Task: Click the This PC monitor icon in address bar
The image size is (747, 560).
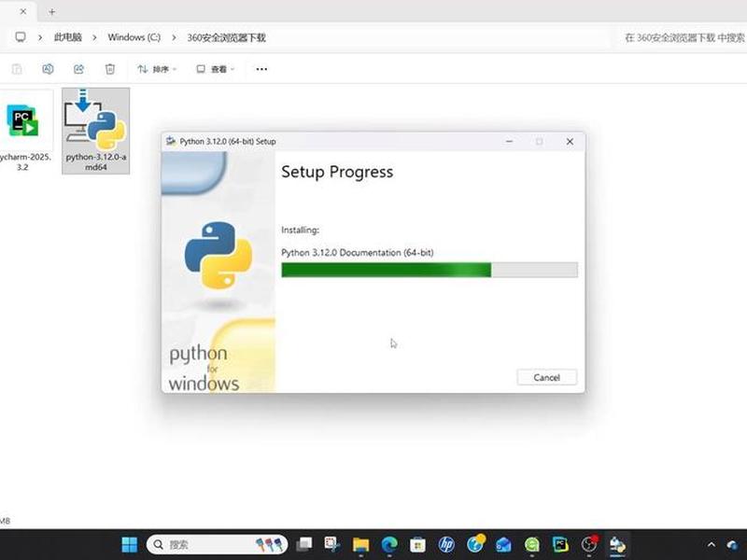Action: [21, 37]
